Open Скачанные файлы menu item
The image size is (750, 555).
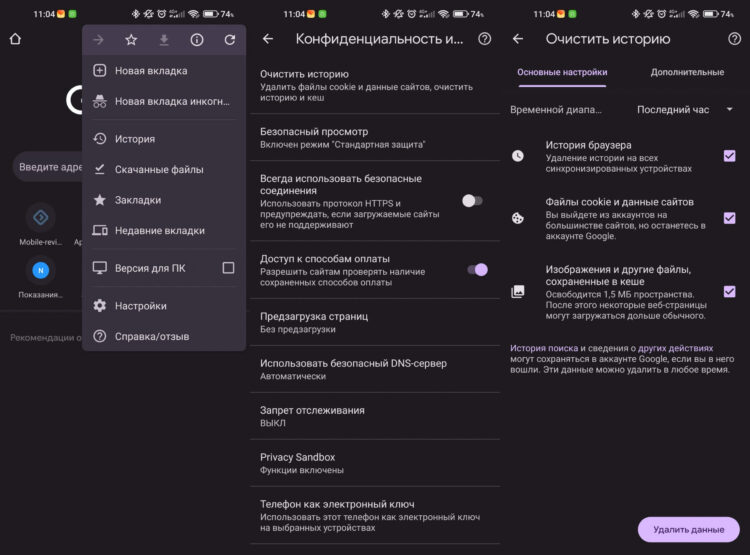tap(164, 169)
